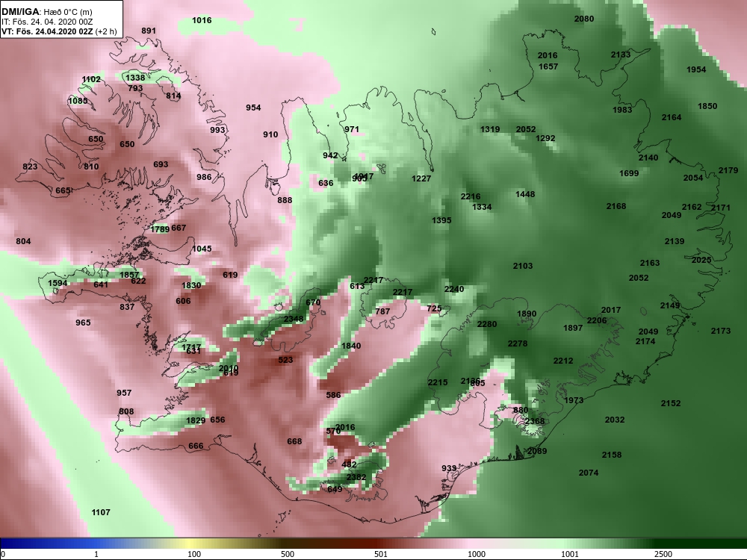This screenshot has height=560, width=747.
Task: Click the 2500 label on the colour scale
Action: click(663, 554)
